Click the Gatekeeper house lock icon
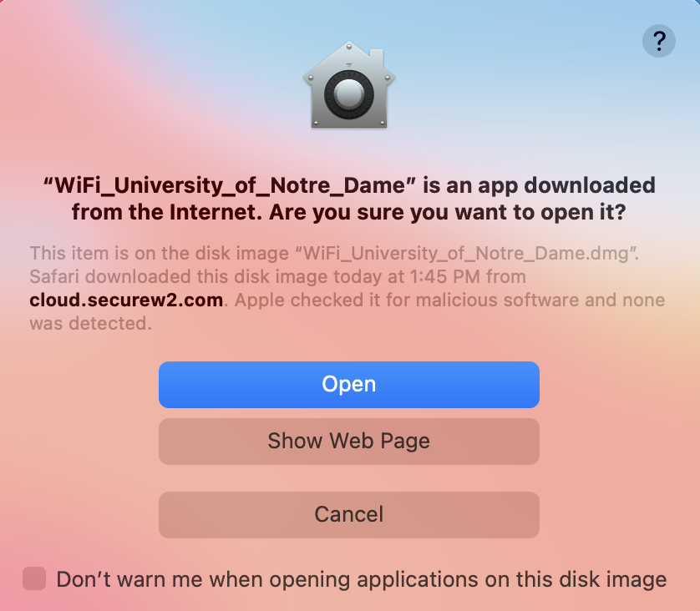 (x=349, y=85)
